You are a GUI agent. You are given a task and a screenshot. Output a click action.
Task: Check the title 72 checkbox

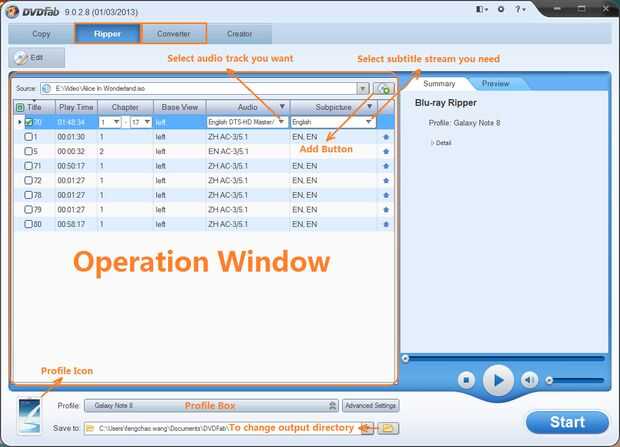click(28, 180)
